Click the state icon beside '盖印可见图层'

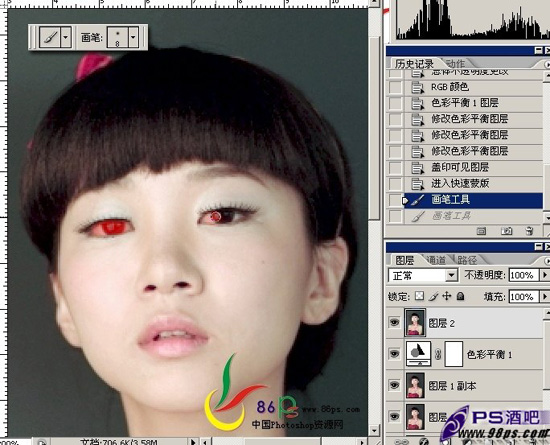point(417,168)
